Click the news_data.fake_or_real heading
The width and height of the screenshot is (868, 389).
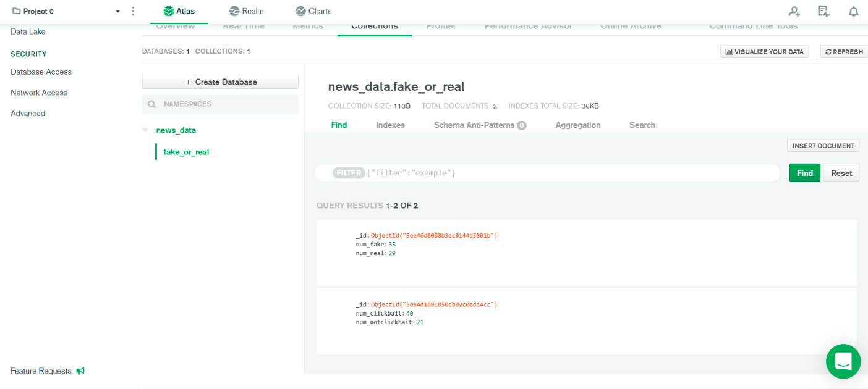(396, 86)
